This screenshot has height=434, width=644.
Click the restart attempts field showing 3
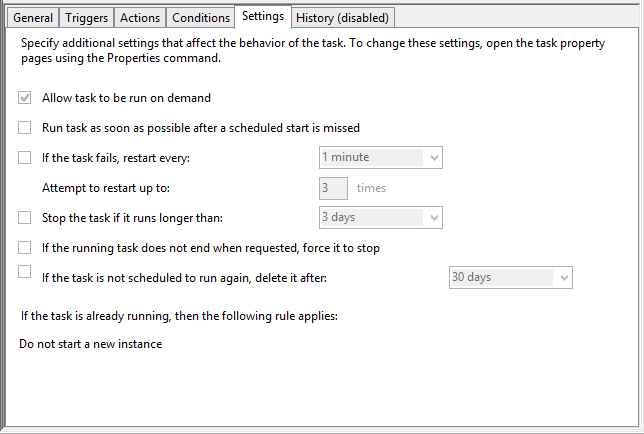(x=332, y=188)
